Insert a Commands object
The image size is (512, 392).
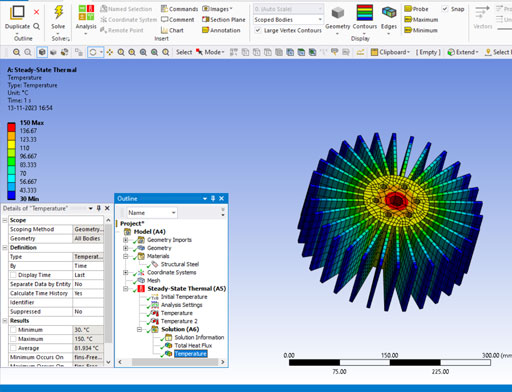(179, 9)
